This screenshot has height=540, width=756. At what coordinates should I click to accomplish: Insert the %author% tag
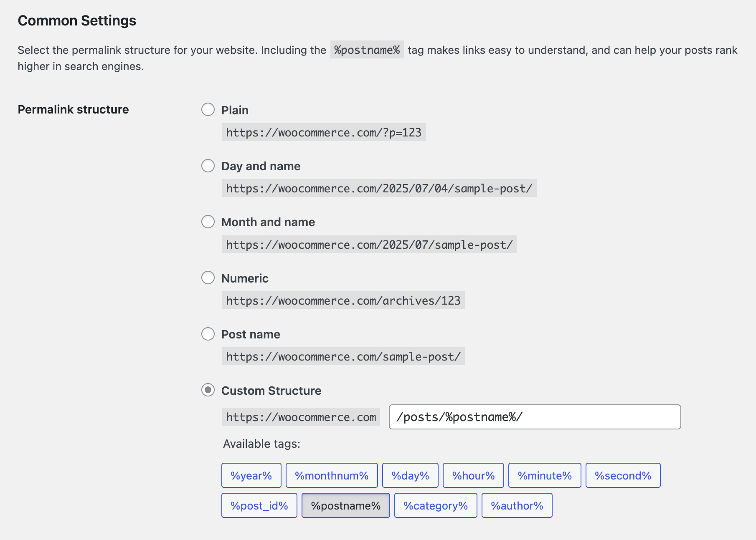click(517, 505)
